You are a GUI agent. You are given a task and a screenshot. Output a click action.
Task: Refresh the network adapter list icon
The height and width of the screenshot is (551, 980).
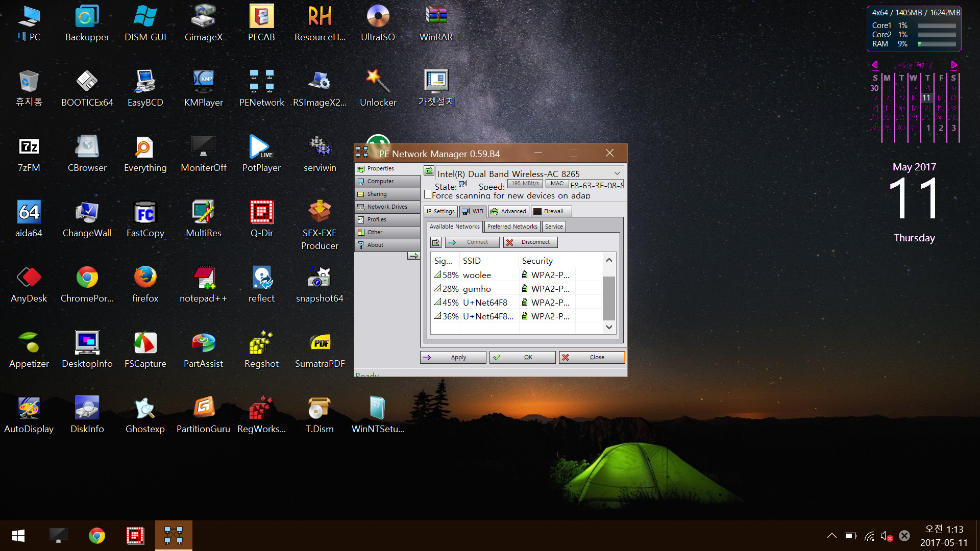point(429,171)
